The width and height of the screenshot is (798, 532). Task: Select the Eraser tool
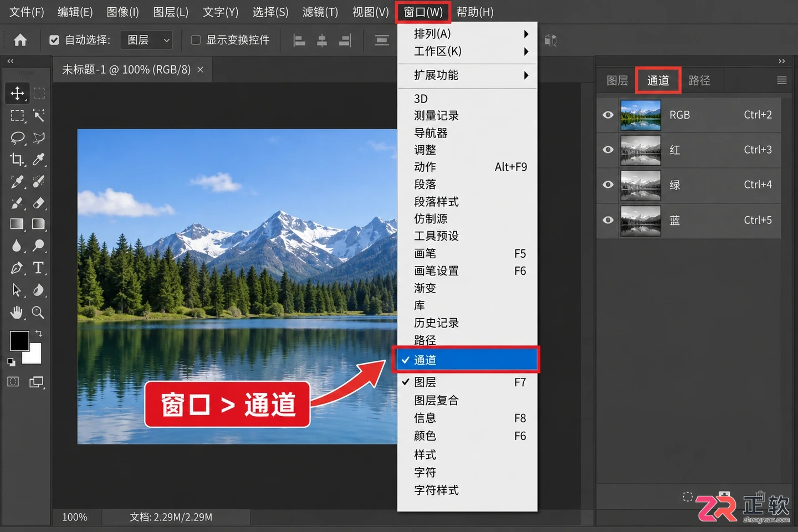tap(39, 203)
